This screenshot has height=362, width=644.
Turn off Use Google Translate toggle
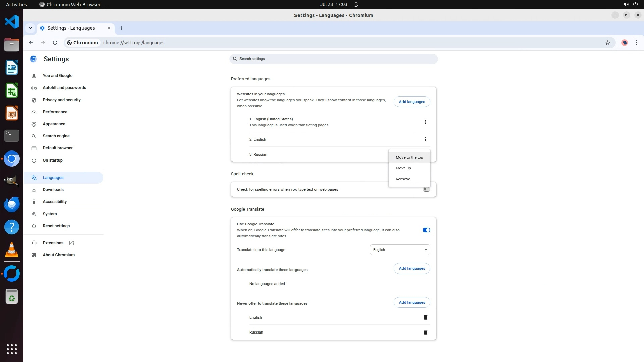coord(426,230)
